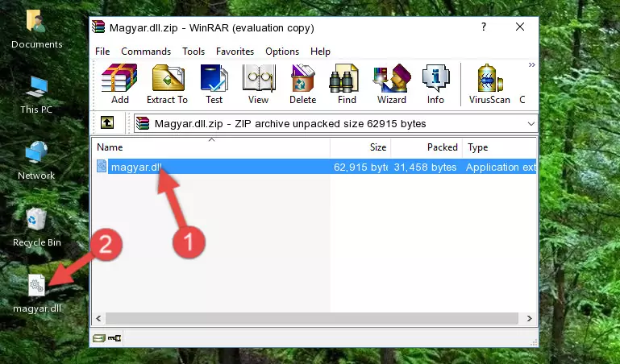Viewport: 620px width, 364px height.
Task: Click horizontal scrollbar right arrow
Action: [530, 318]
